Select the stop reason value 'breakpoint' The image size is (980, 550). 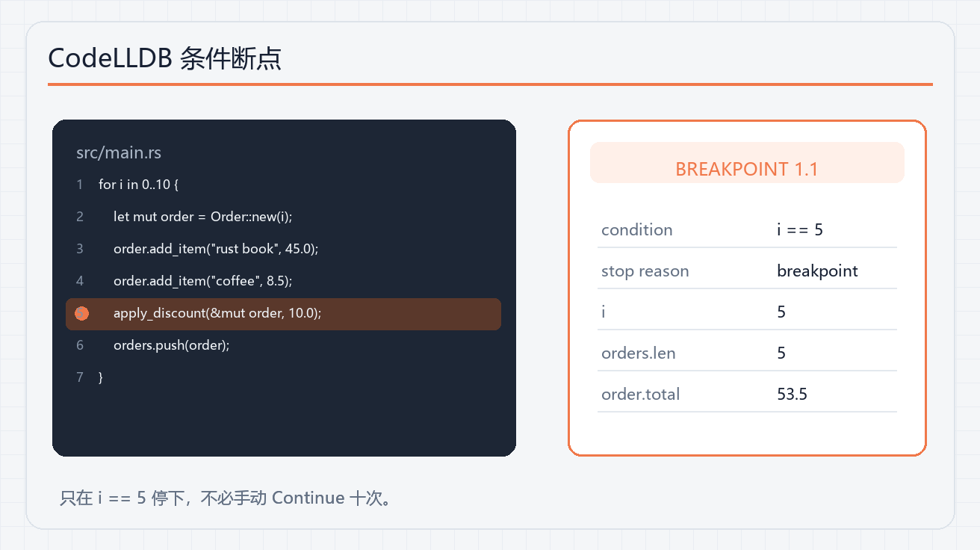(817, 271)
